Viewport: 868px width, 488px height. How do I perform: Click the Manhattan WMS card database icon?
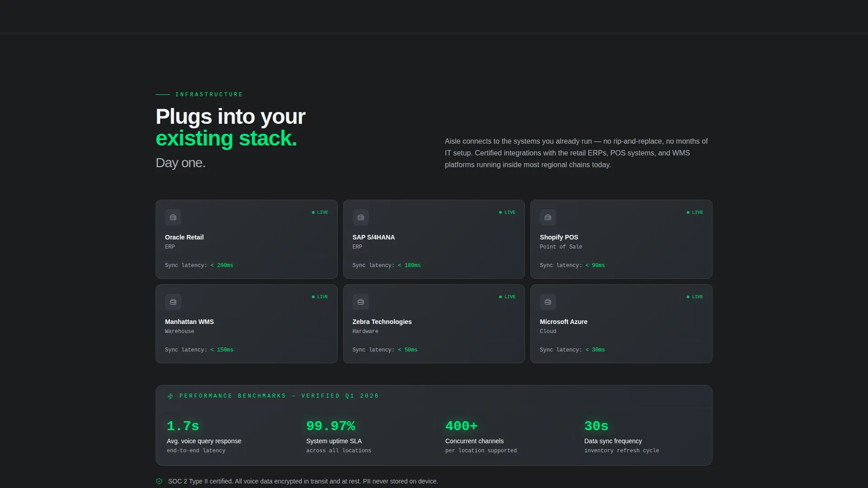pyautogui.click(x=173, y=302)
